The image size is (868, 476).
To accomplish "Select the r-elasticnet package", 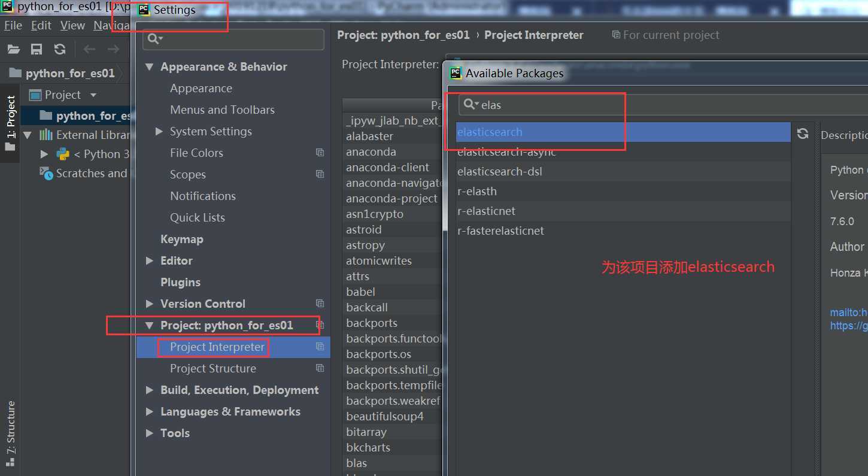I will (623, 211).
